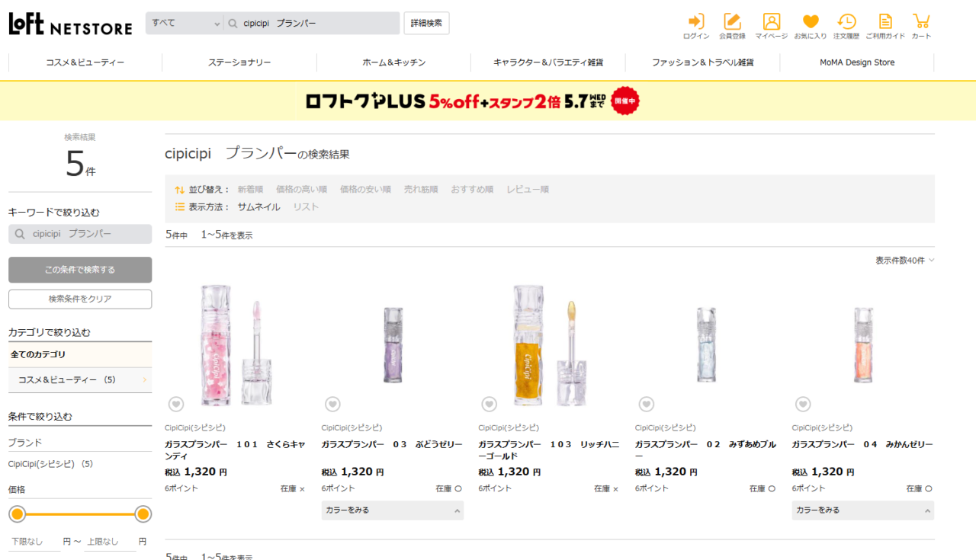Image resolution: width=976 pixels, height=560 pixels.
Task: Open the shopping cart (カート) icon
Action: [921, 26]
